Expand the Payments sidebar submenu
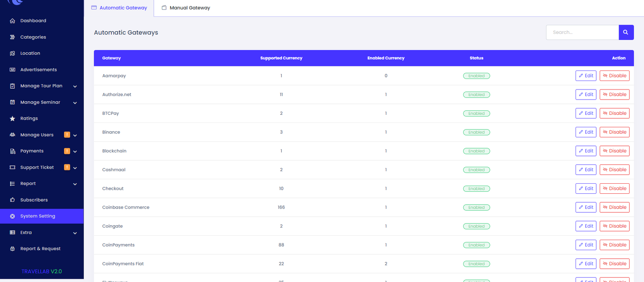Viewport: 644px width, 282px height. (x=75, y=151)
